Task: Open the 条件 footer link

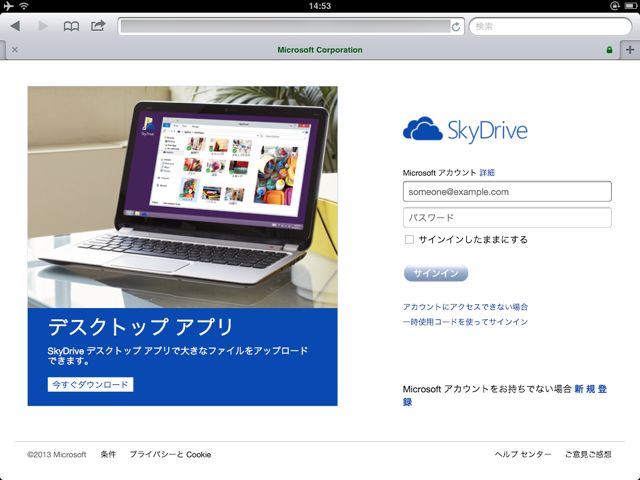Action: pyautogui.click(x=108, y=454)
